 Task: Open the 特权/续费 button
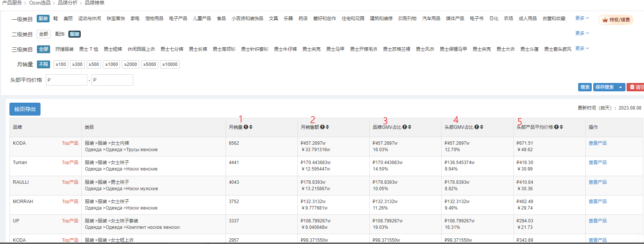tap(616, 20)
